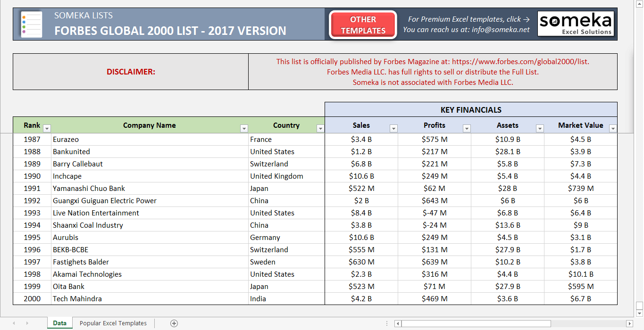Select the Live Nation Entertainment cell
This screenshot has width=644, height=330.
150,213
